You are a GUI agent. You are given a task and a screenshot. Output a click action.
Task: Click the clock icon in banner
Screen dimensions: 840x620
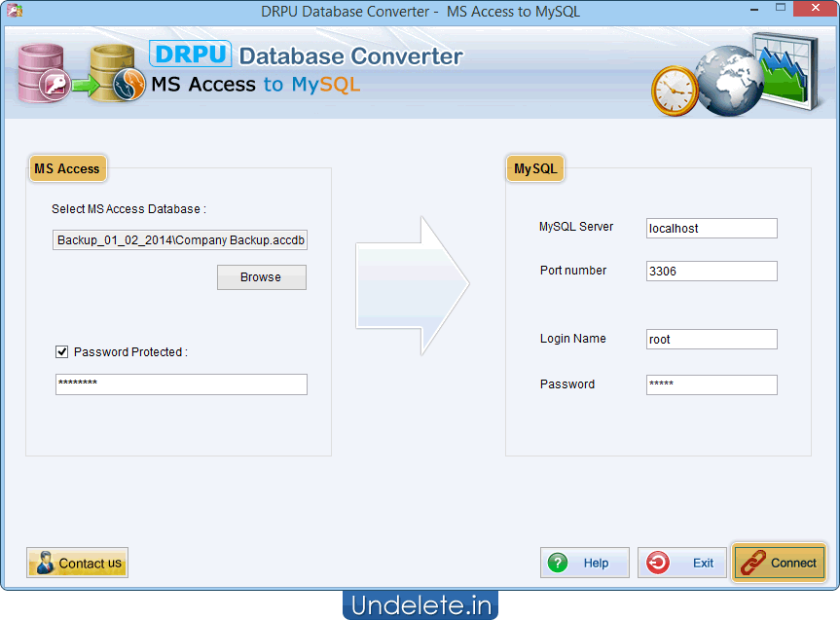pos(675,91)
